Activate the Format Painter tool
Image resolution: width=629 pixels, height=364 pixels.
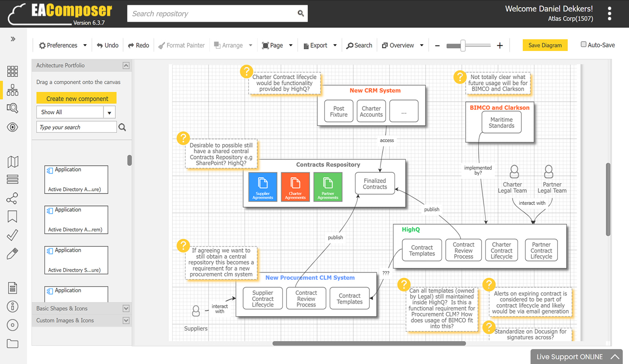tap(181, 45)
